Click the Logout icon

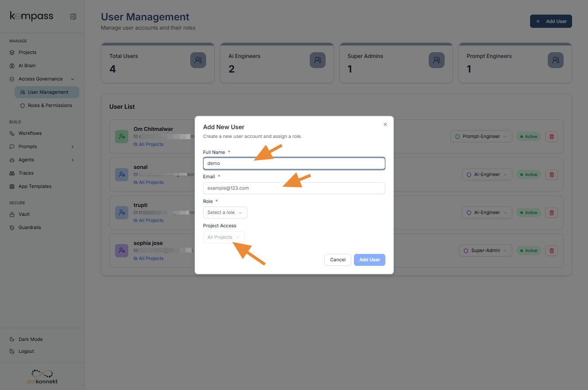click(x=12, y=352)
